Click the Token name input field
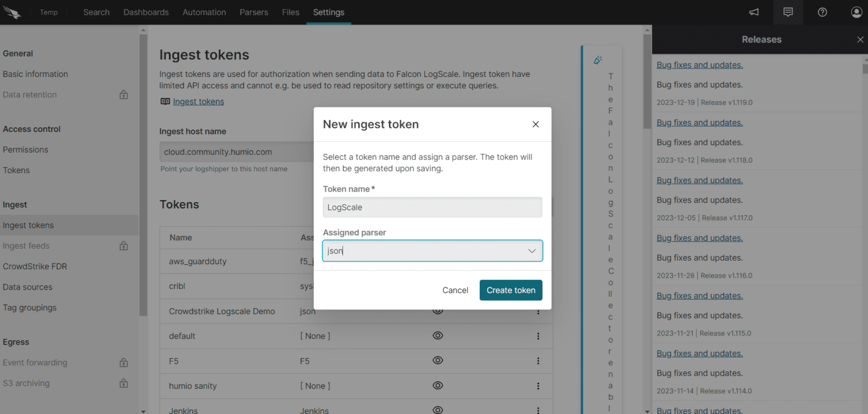Viewport: 868px width, 414px height. [x=432, y=207]
